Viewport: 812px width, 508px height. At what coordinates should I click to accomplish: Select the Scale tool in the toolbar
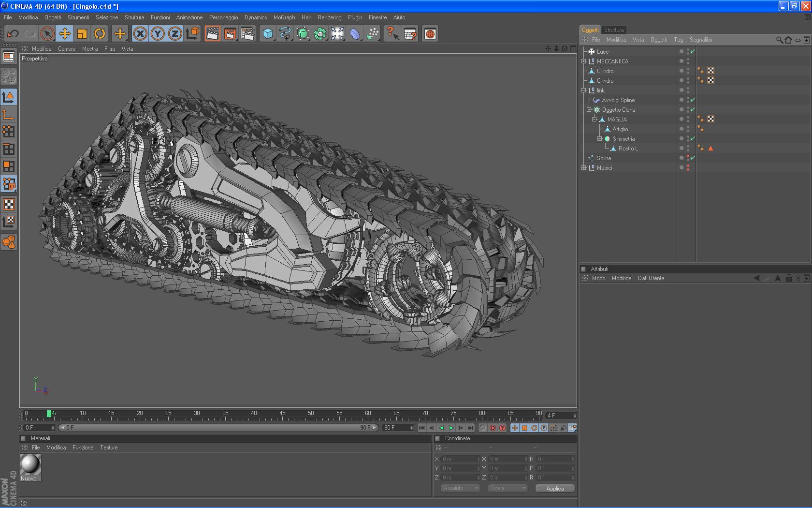tap(82, 34)
